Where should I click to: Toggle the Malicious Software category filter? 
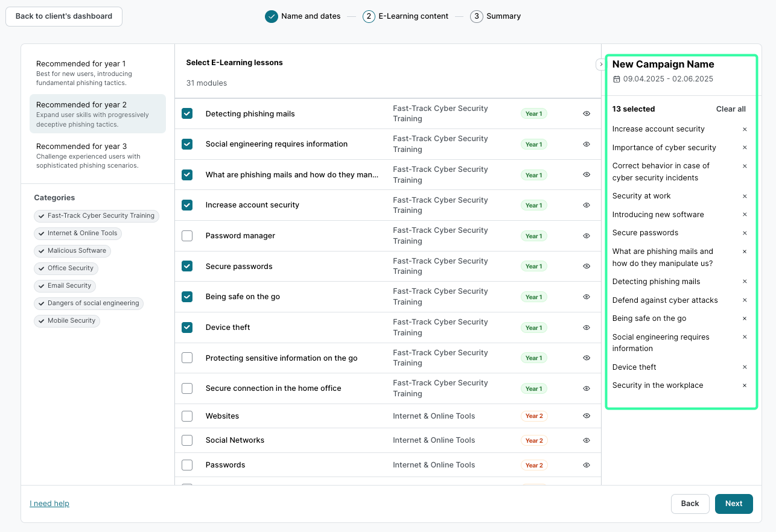click(x=72, y=251)
